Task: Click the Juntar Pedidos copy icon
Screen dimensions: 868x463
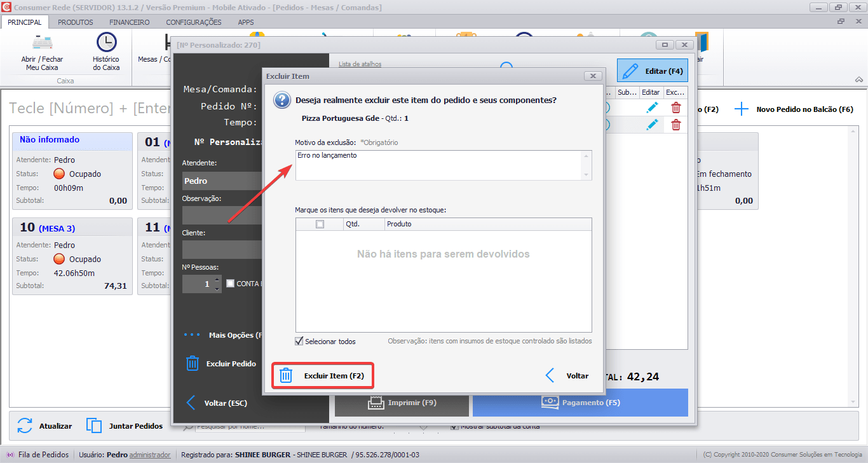Action: (x=94, y=425)
